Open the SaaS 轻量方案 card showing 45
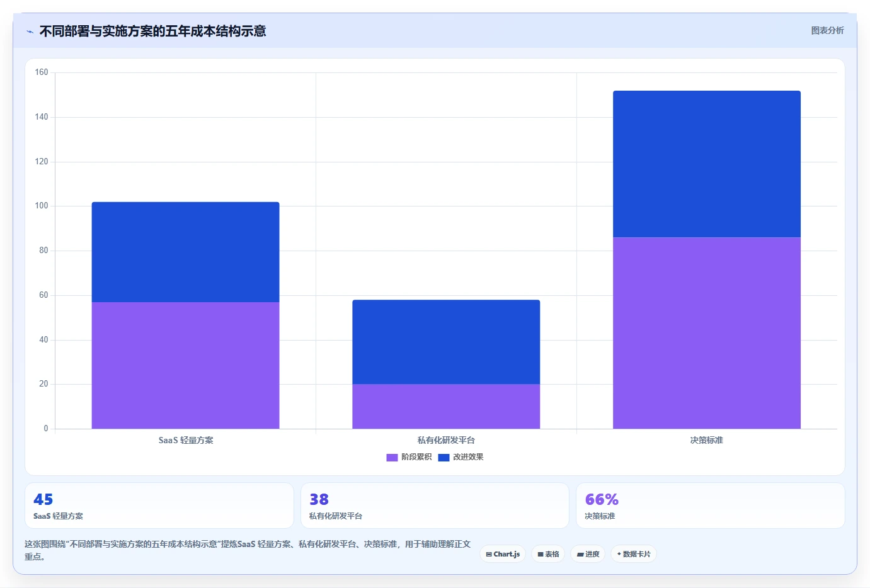Image resolution: width=870 pixels, height=588 pixels. point(159,506)
